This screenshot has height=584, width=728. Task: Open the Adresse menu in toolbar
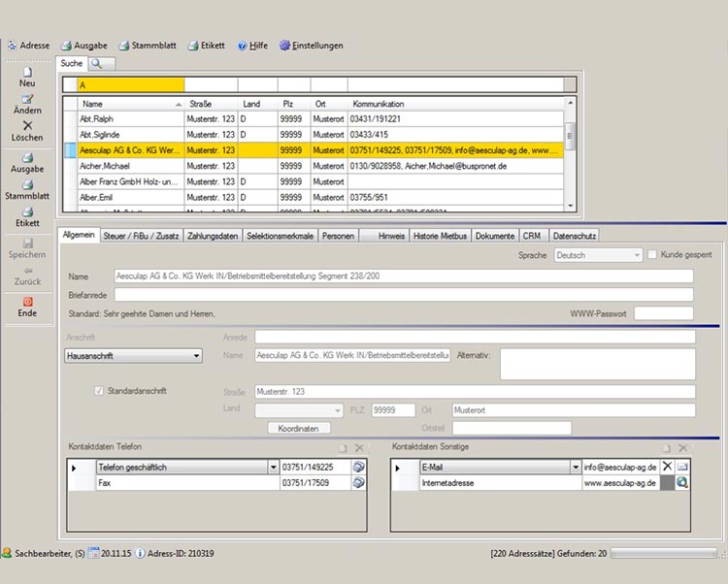click(29, 46)
